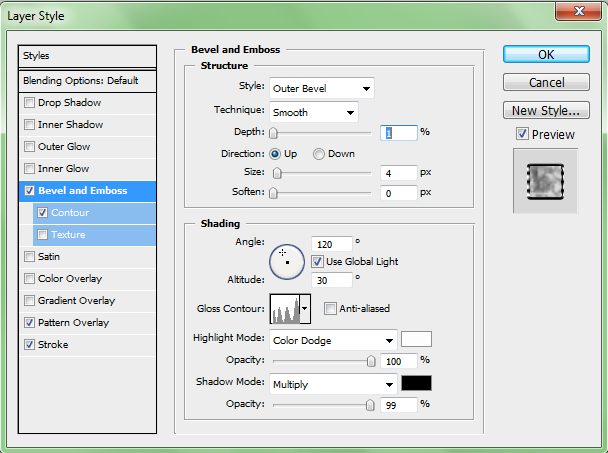
Task: Open the Style dropdown showing Outer Bevel
Action: coord(321,88)
